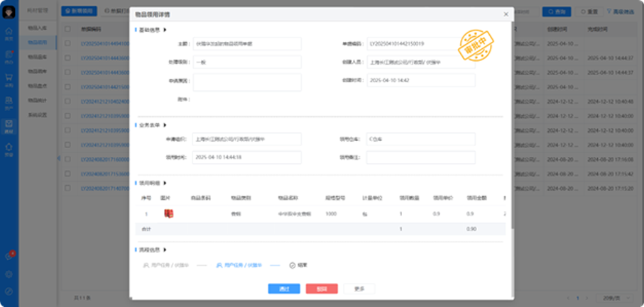
Task: Check the first table row checkbox
Action: coord(68,43)
